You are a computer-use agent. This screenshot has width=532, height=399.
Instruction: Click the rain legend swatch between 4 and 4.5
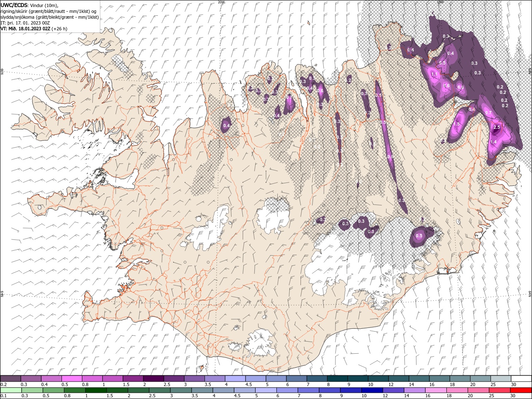[x=223, y=390]
